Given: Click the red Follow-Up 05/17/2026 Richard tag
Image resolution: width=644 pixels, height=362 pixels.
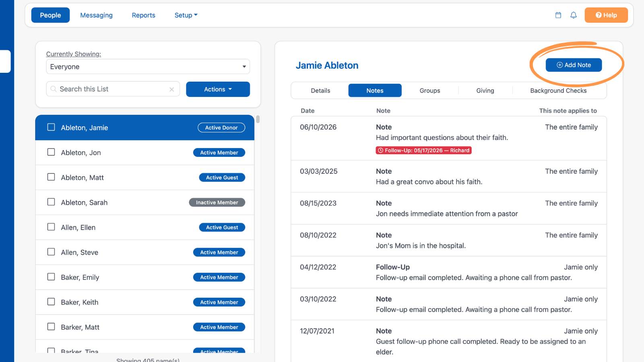Looking at the screenshot, I should 423,150.
